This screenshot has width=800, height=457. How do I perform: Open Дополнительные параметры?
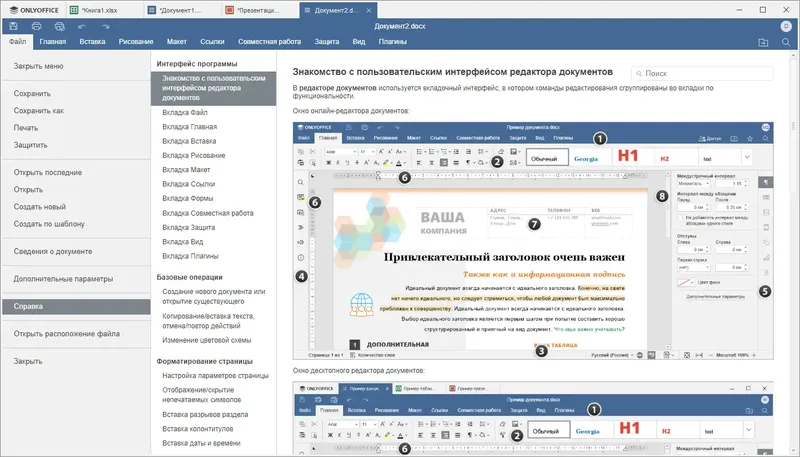(77, 279)
